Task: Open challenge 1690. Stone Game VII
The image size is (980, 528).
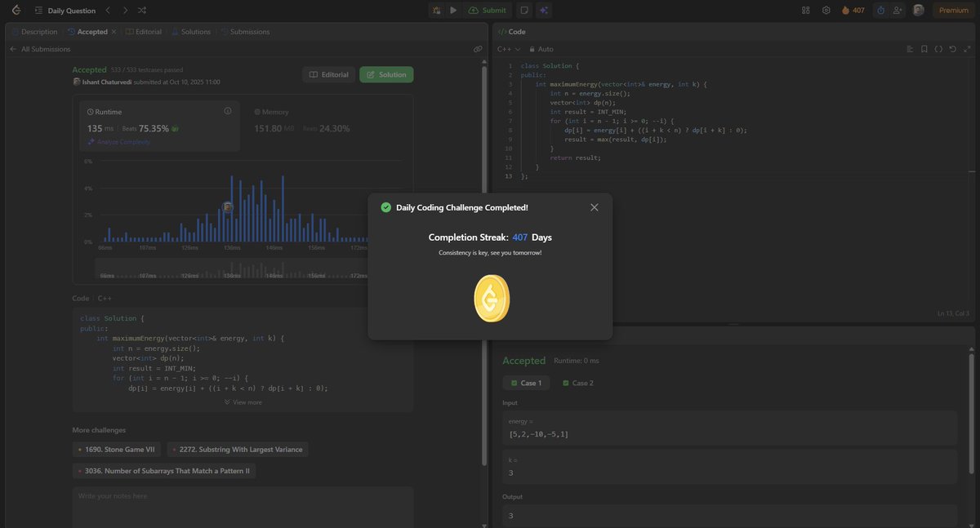Action: [x=117, y=449]
